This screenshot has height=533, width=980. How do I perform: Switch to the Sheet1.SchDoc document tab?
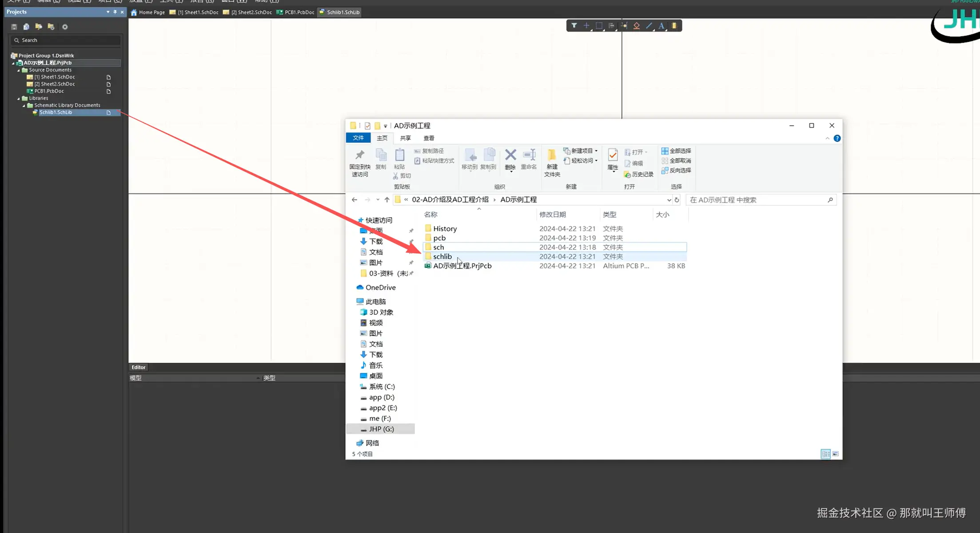(x=194, y=12)
